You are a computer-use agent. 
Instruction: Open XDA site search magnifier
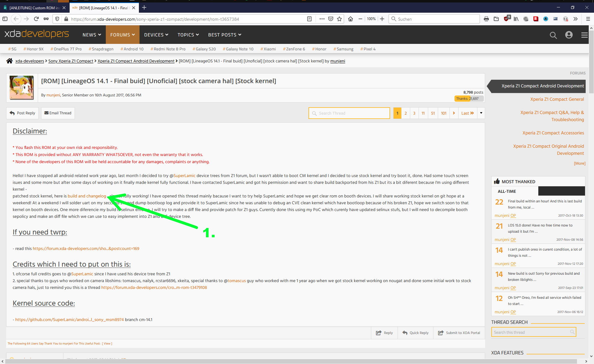[553, 35]
